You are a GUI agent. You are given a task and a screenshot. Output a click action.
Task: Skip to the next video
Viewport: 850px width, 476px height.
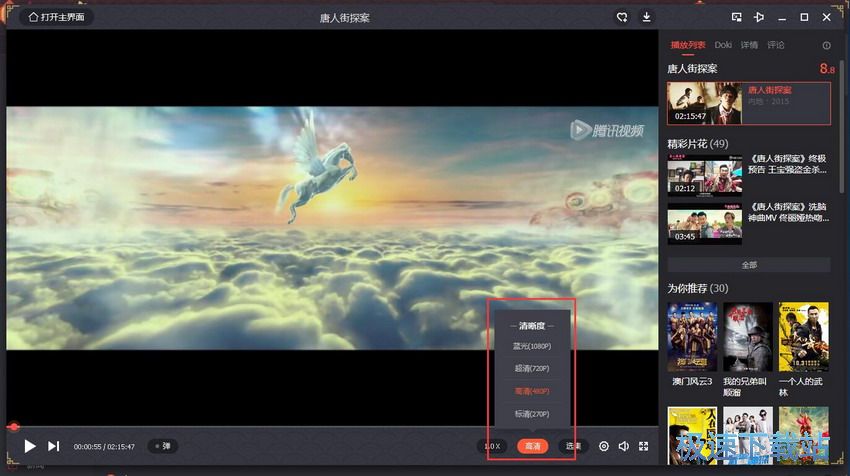coord(53,446)
